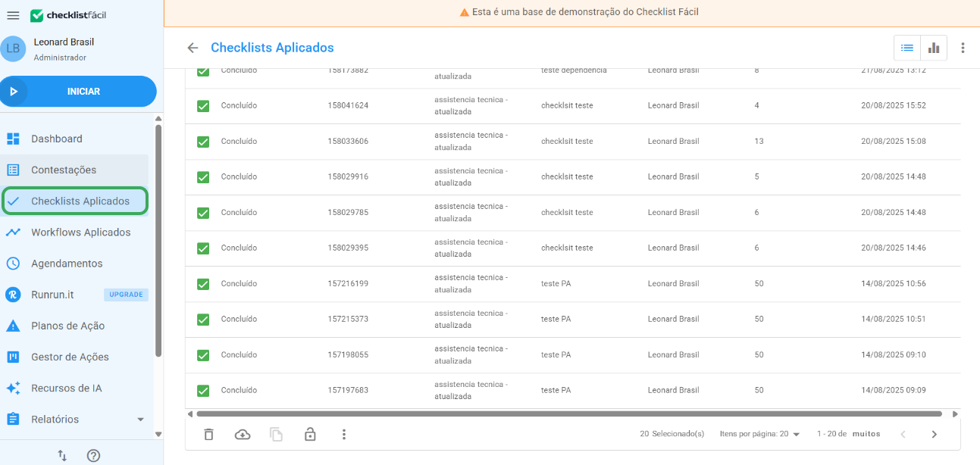Select the delete (trash) icon in bottom toolbar
This screenshot has width=980, height=465.
(208, 434)
